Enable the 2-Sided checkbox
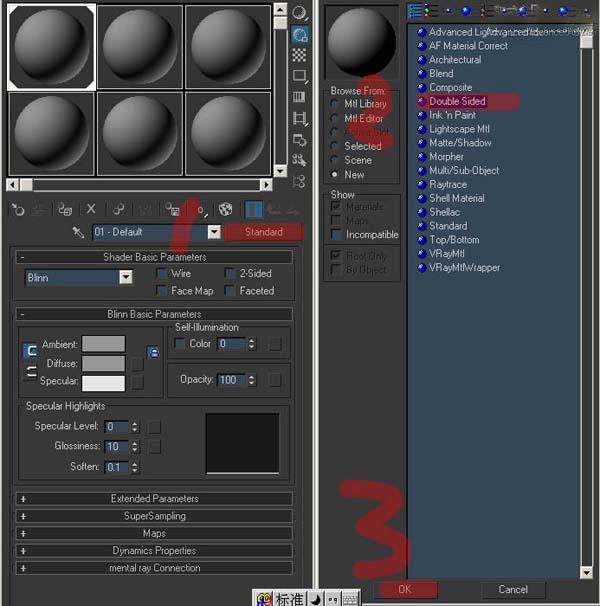The height and width of the screenshot is (606, 600). (x=230, y=274)
